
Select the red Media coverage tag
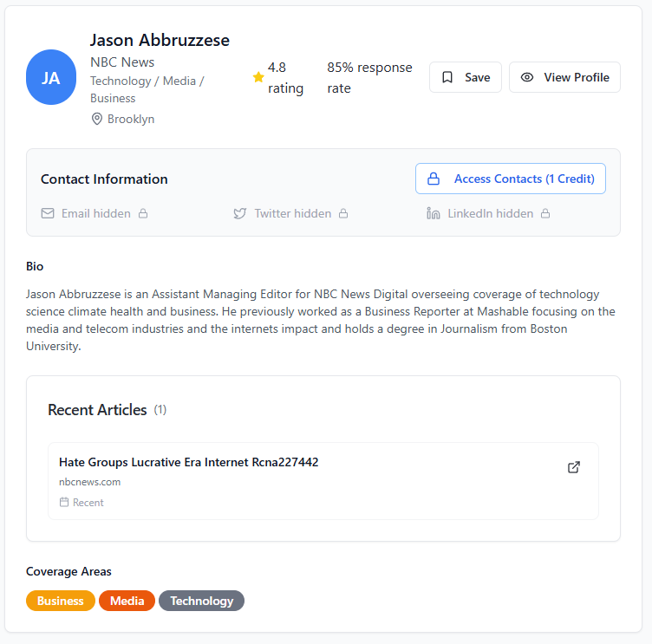[x=127, y=601]
